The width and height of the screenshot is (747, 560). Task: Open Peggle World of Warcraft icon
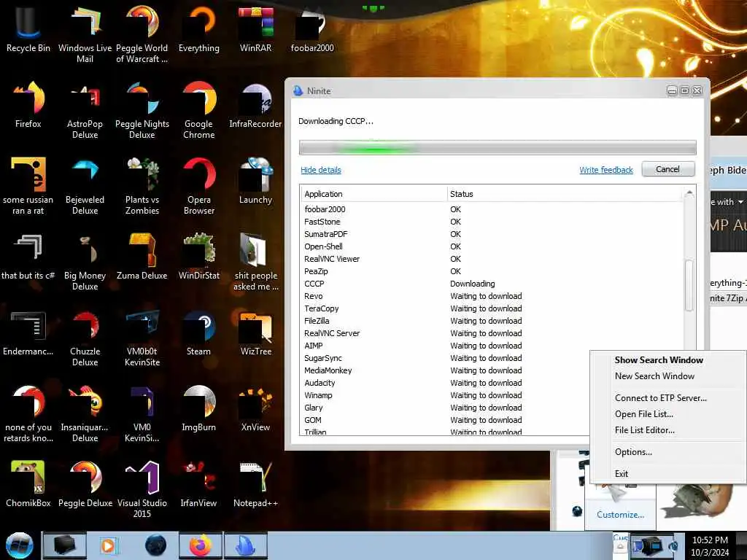142,34
